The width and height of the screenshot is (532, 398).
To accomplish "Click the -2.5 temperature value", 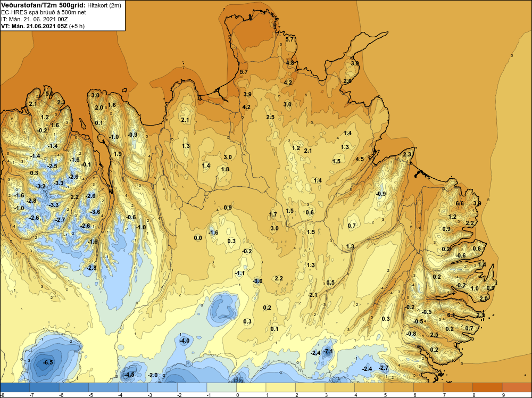I will (x=52, y=166).
